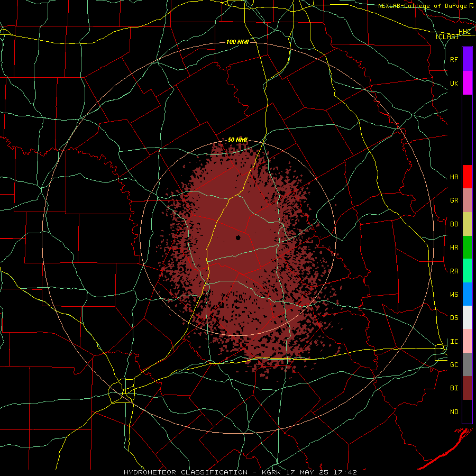Click the blue WS legend swatch
The image size is (476, 476).
(467, 294)
